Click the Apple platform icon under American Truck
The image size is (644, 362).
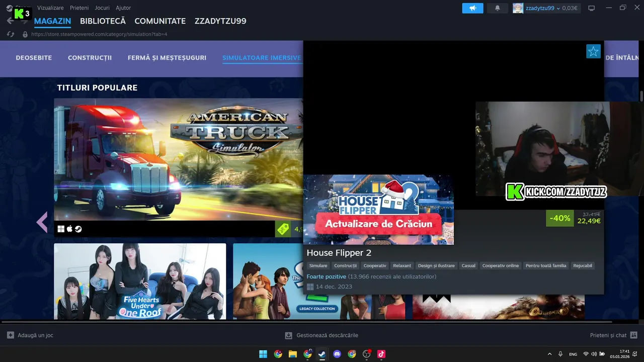[x=69, y=229]
